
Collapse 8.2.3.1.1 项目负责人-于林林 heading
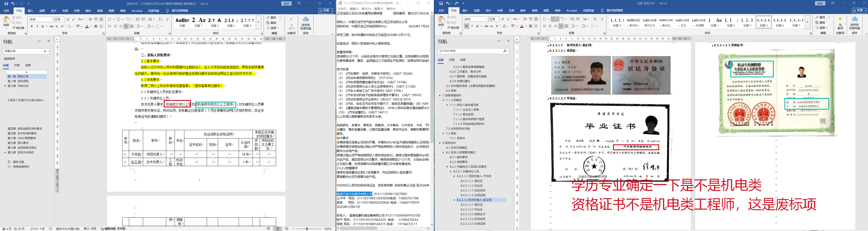(454, 176)
